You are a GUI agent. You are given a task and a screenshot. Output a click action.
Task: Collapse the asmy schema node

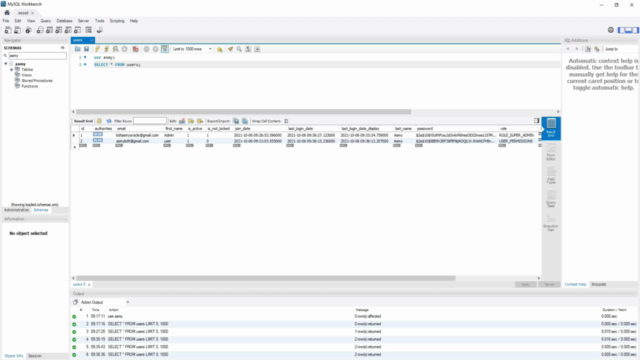click(x=6, y=64)
